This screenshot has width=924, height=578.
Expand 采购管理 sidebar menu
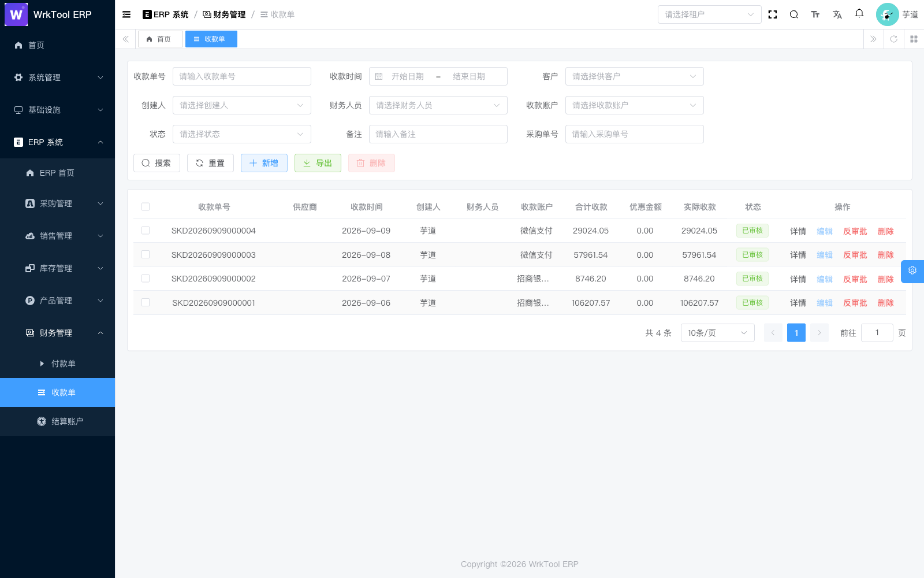[57, 203]
